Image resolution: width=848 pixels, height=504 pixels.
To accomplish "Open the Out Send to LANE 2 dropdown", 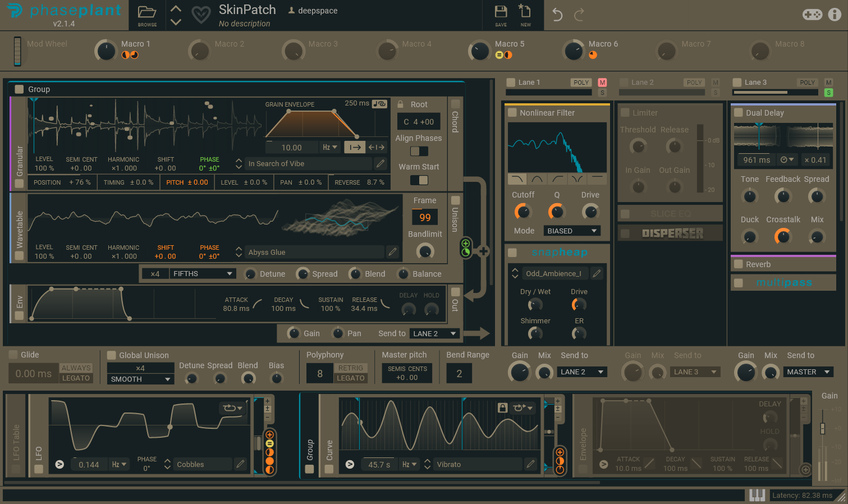I will pos(435,333).
